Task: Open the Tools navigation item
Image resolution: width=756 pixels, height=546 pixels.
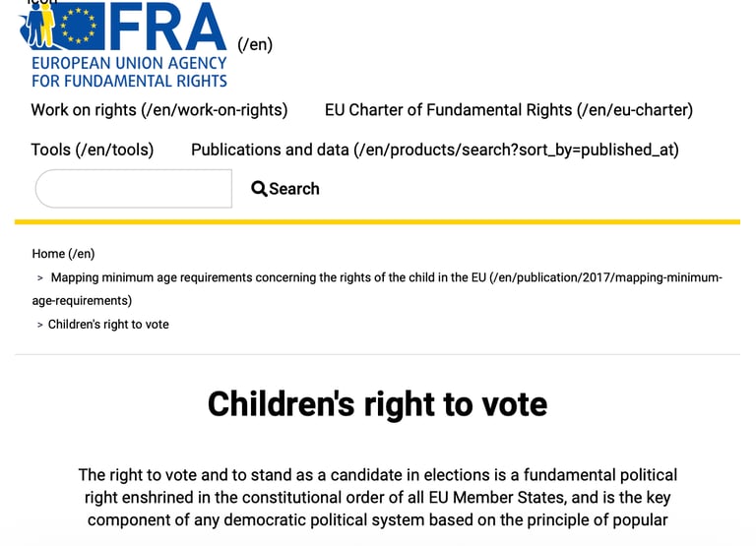Action: [x=92, y=150]
